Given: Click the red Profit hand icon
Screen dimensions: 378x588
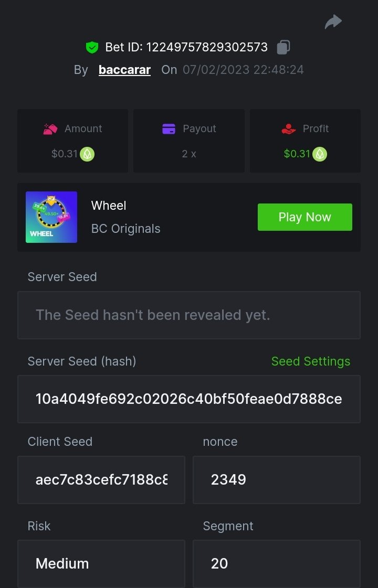Looking at the screenshot, I should (289, 129).
